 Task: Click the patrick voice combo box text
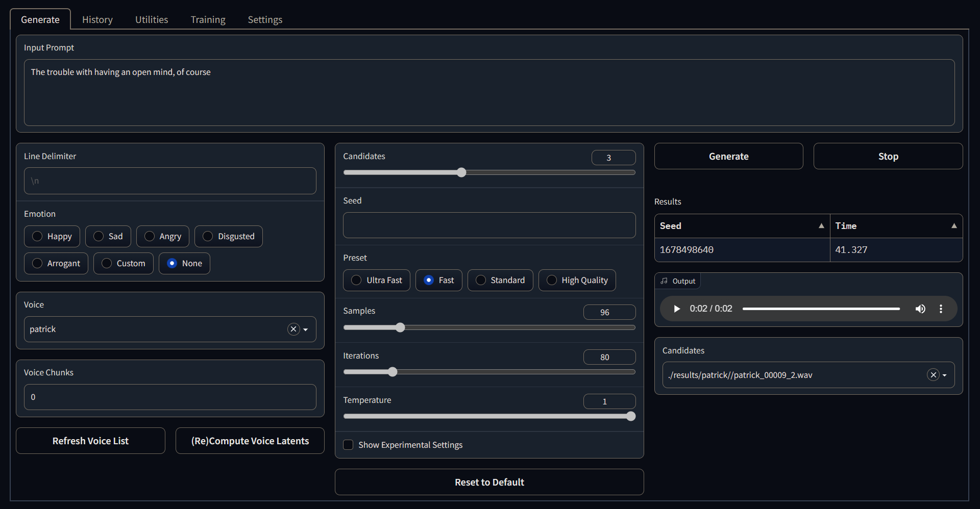(43, 329)
